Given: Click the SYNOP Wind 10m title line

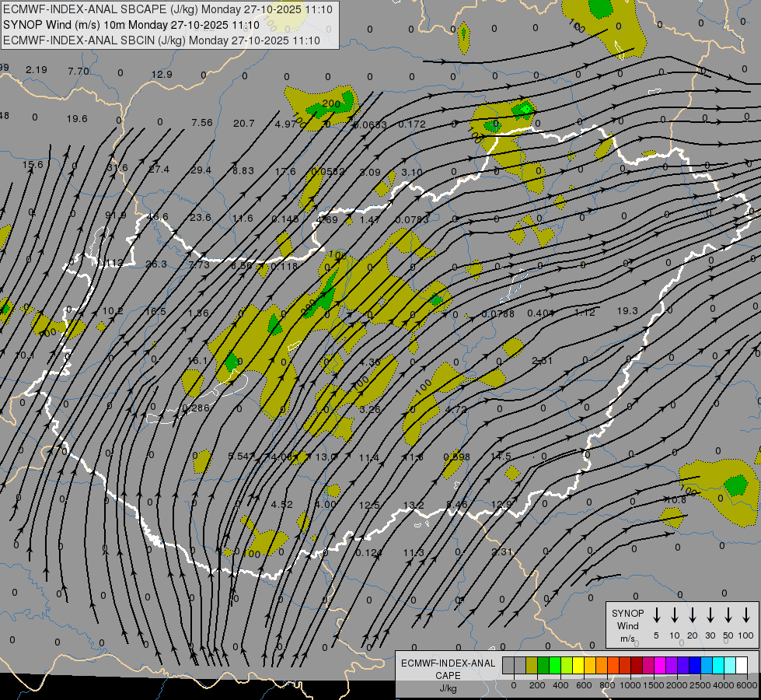Looking at the screenshot, I should pos(131,25).
